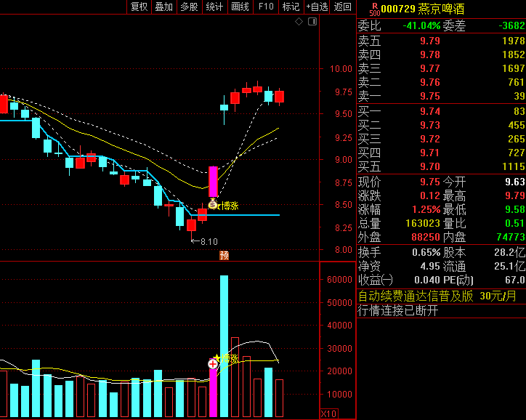Image resolution: width=526 pixels, height=420 pixels.
Task: Open the 复权 toolbar option
Action: tap(139, 7)
